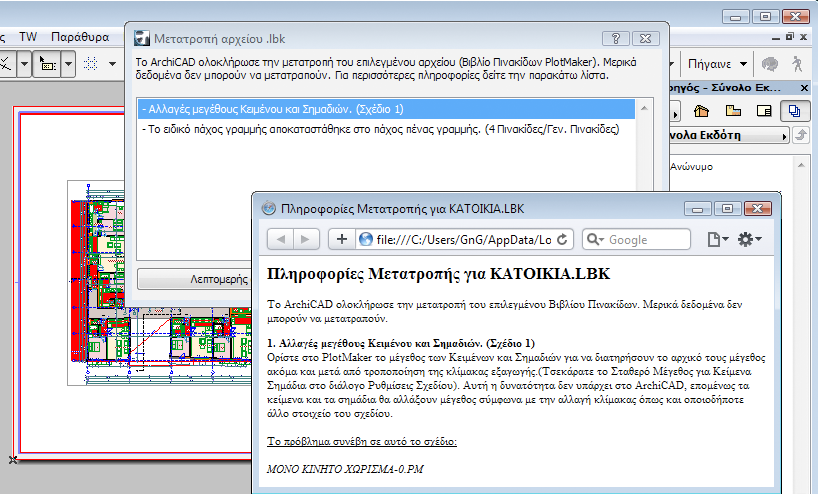This screenshot has width=818, height=494.
Task: Restore the inner document window in ArchiCAD
Action: pyautogui.click(x=790, y=37)
